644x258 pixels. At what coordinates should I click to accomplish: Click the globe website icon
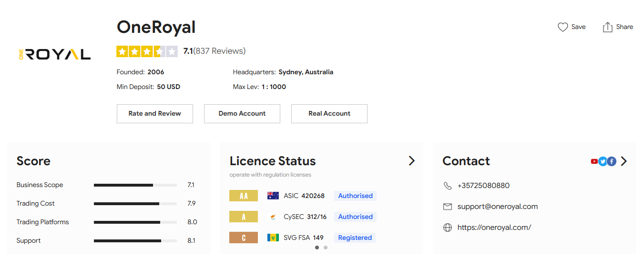pos(447,228)
